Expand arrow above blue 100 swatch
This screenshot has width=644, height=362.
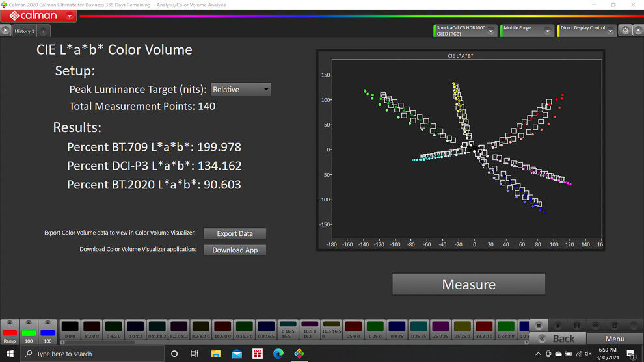47,323
